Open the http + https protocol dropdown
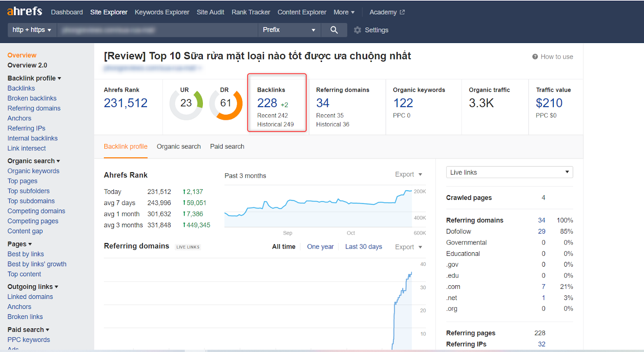 32,30
